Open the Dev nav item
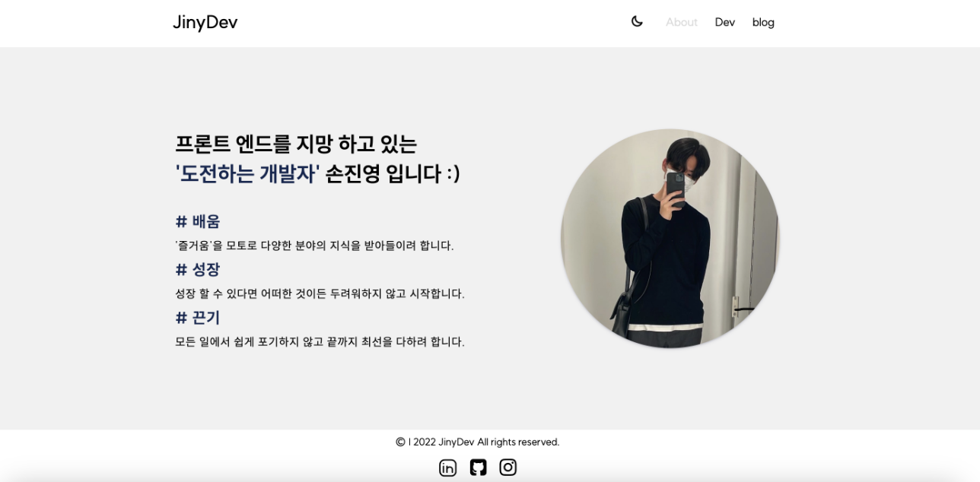This screenshot has width=980, height=482. [725, 22]
